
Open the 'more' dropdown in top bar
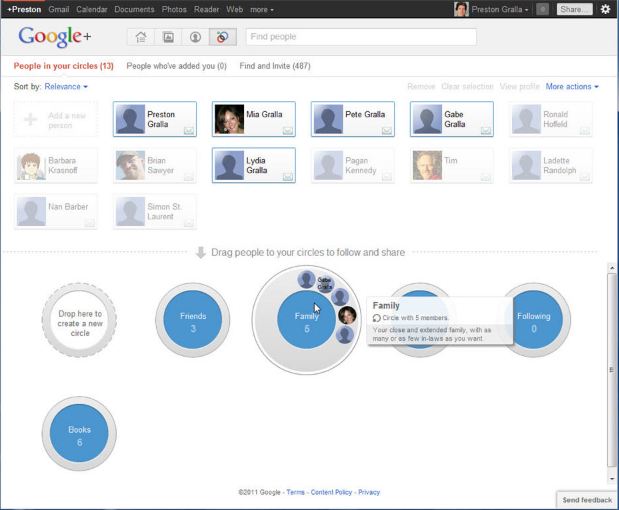tap(262, 9)
